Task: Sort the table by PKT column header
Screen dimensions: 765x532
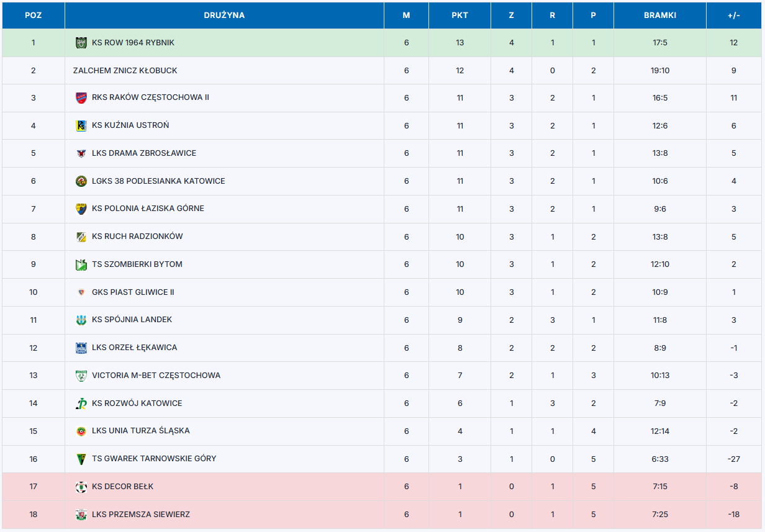Action: tap(459, 16)
